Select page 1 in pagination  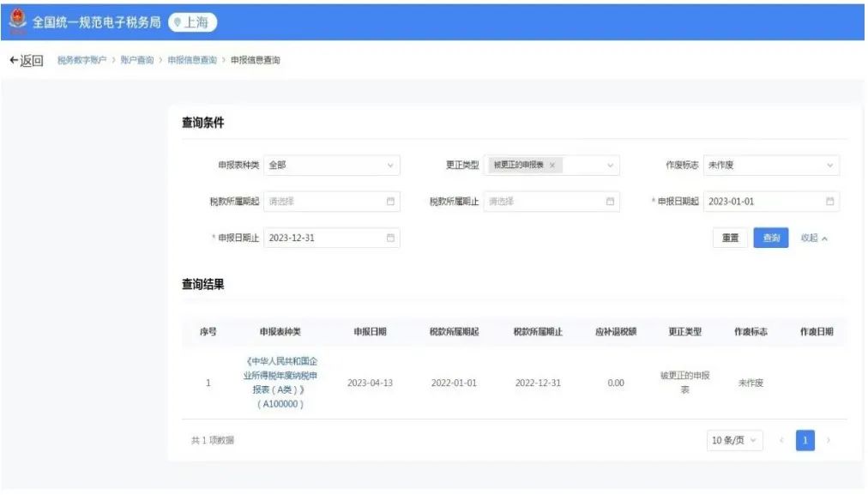point(805,440)
